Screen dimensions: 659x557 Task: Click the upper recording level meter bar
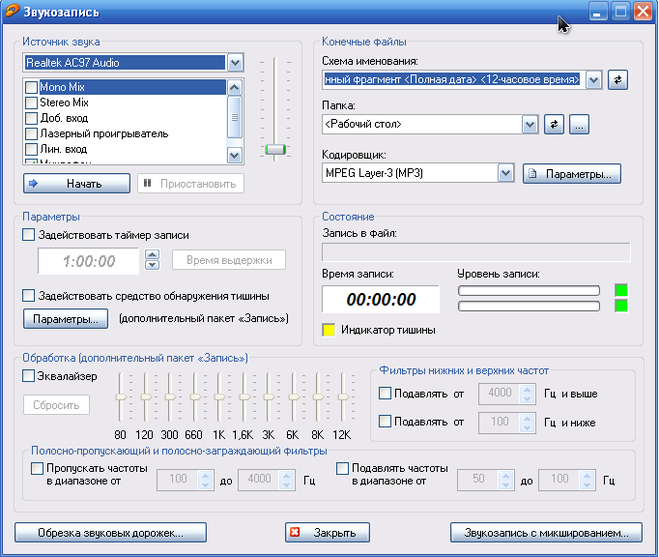(529, 290)
